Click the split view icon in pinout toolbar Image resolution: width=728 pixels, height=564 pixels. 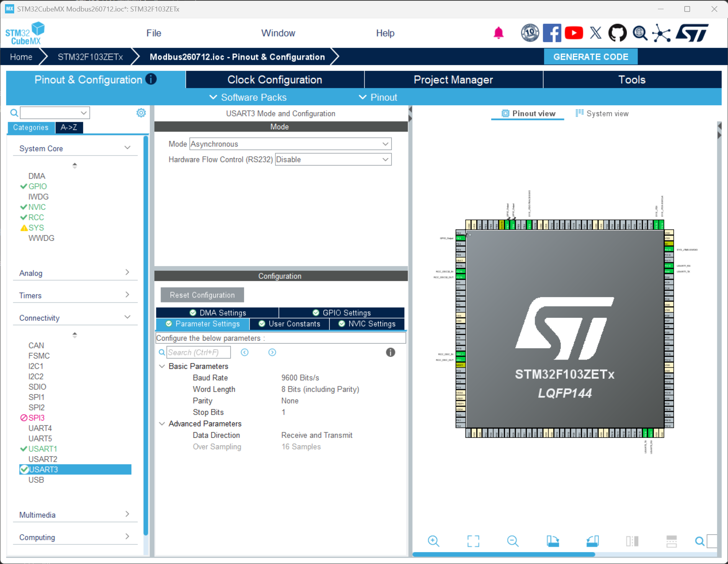coord(632,541)
